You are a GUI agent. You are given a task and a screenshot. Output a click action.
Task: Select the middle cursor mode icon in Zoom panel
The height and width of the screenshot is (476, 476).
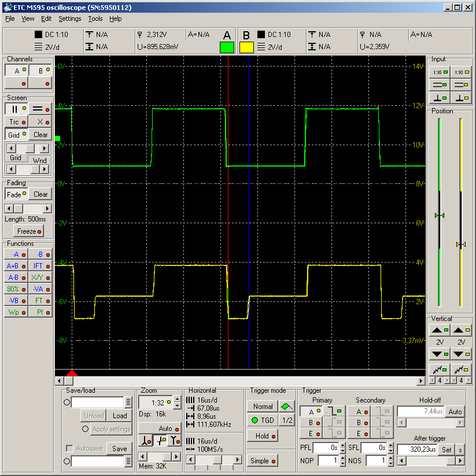[x=160, y=440]
